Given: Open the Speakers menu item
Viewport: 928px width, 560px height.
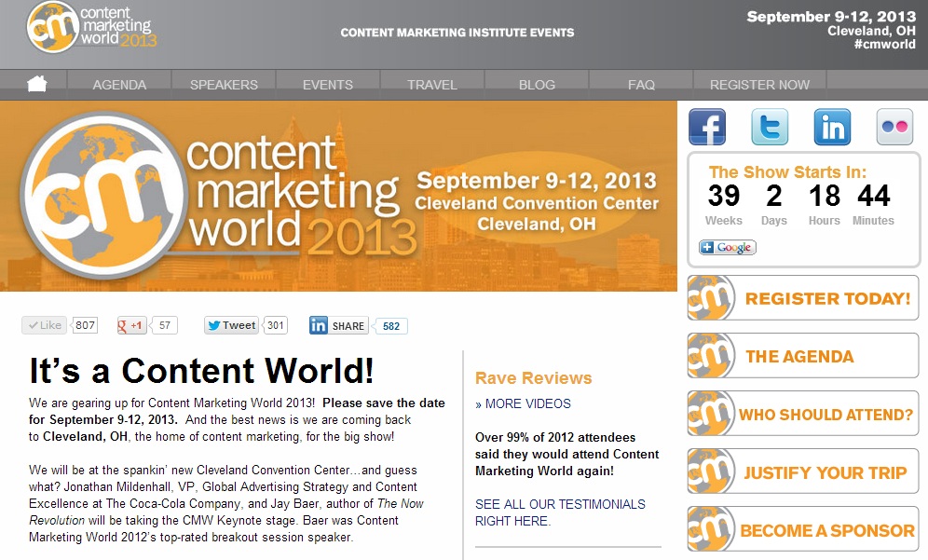Looking at the screenshot, I should pyautogui.click(x=224, y=85).
